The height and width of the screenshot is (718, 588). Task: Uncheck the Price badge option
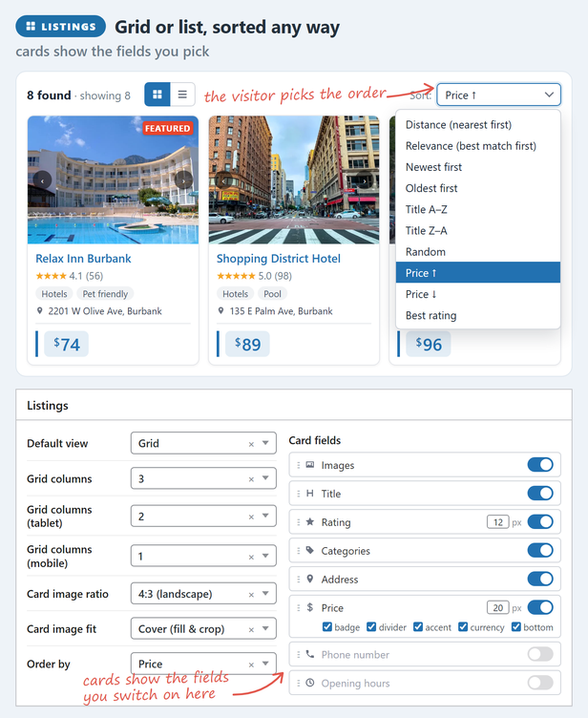coord(327,627)
